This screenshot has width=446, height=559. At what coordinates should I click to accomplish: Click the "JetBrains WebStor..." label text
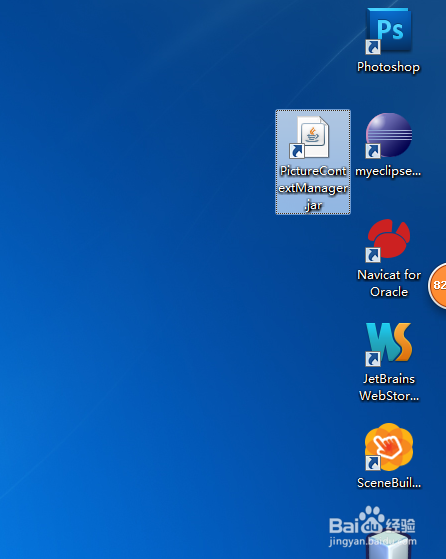click(389, 388)
